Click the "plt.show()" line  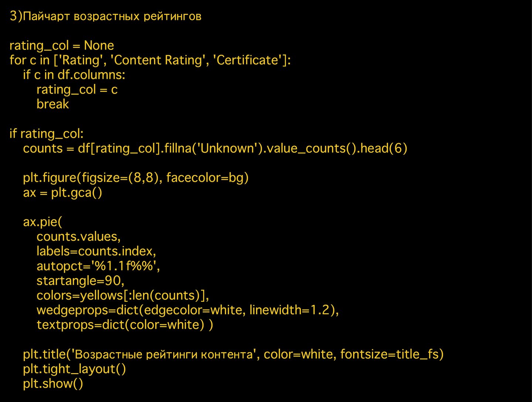tap(53, 384)
